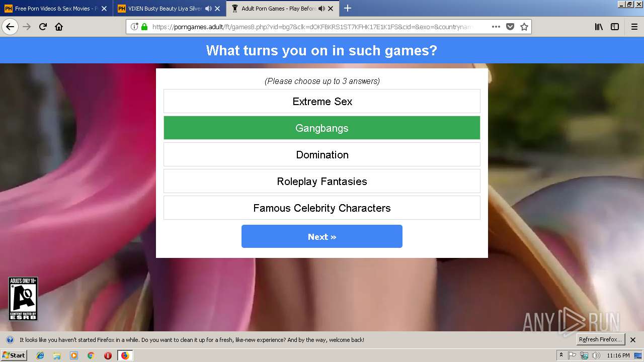Open the Firefox hamburger menu

coord(634,27)
